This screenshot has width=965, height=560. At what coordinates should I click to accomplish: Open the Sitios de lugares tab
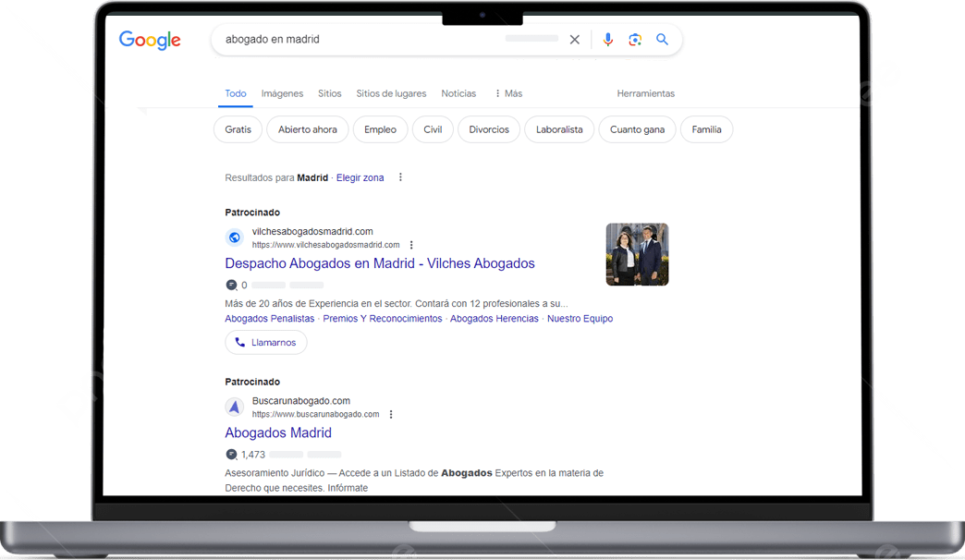(x=391, y=93)
